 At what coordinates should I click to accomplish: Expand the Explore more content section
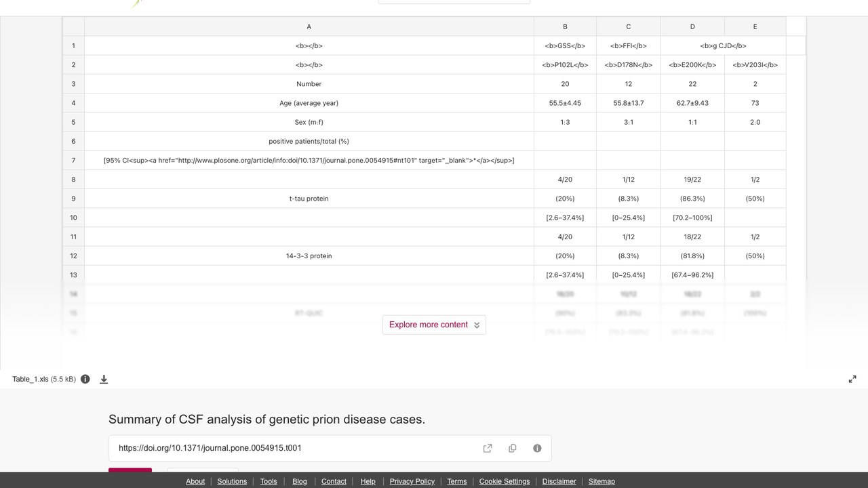434,325
